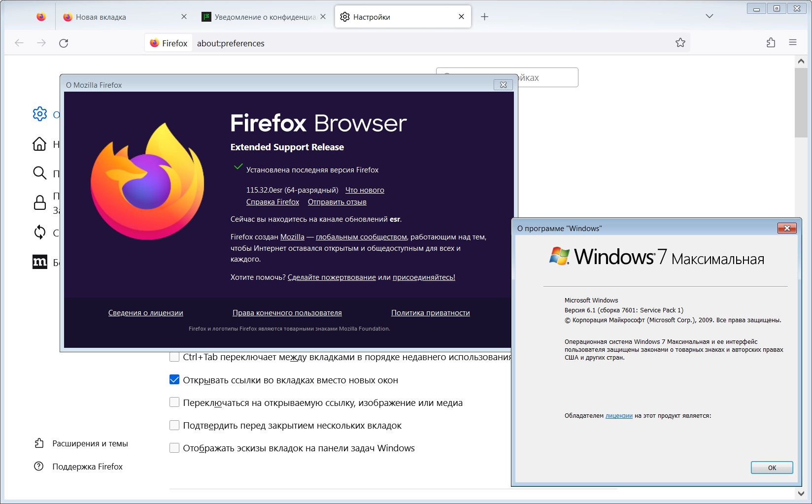Open the Home settings house icon

[x=39, y=144]
